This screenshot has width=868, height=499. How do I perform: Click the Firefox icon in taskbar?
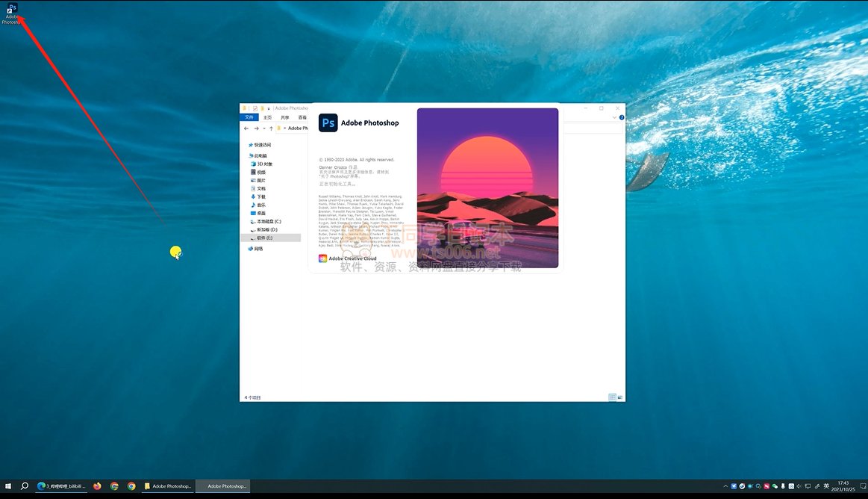point(97,486)
